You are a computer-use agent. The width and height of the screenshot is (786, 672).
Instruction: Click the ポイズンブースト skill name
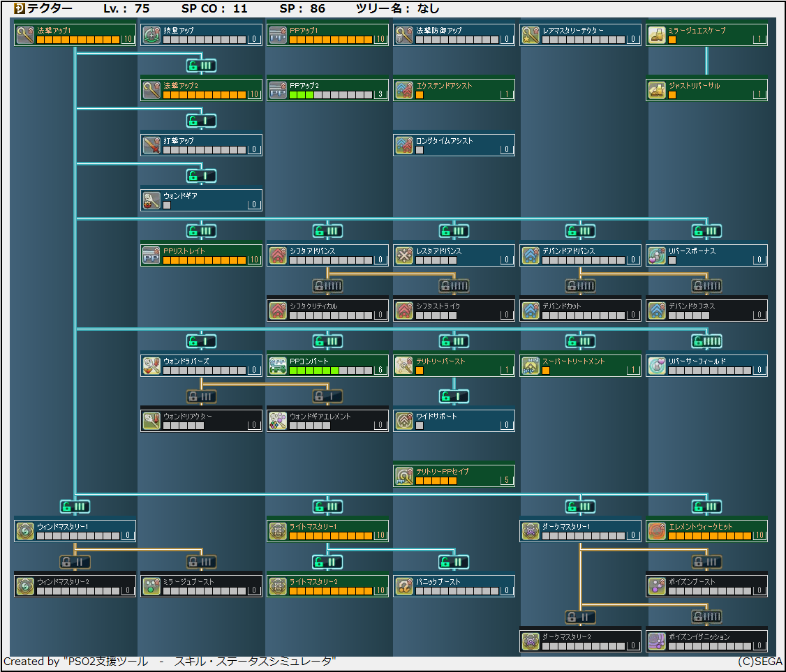[x=692, y=582]
